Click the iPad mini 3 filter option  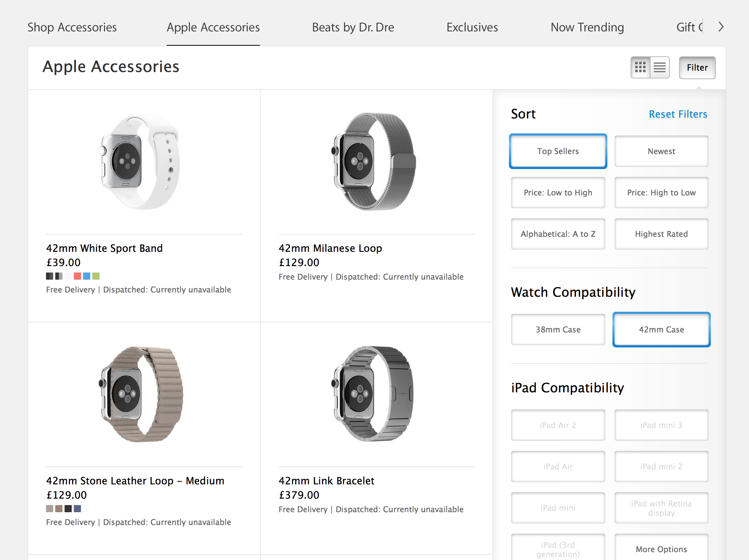click(661, 425)
